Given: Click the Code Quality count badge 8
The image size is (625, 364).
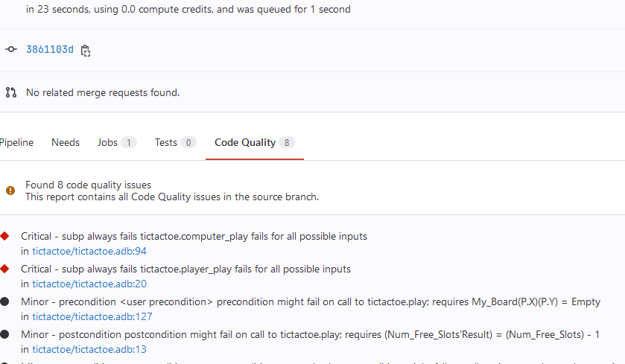Looking at the screenshot, I should 288,142.
